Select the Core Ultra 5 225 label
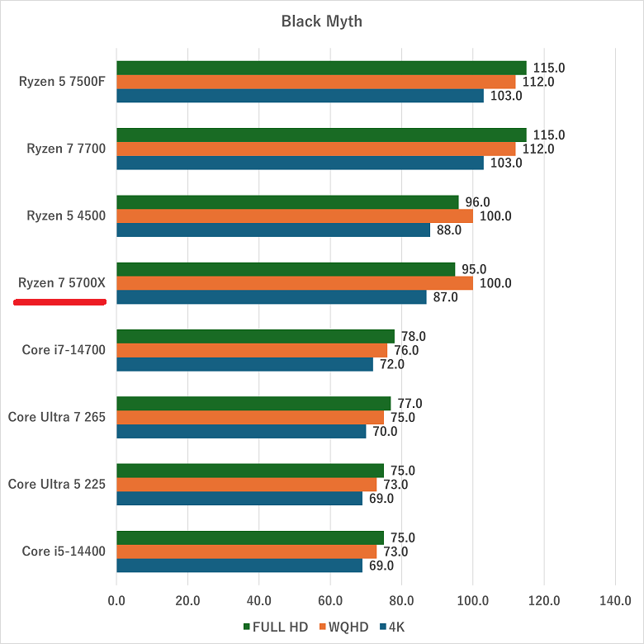This screenshot has width=644, height=644. (57, 484)
